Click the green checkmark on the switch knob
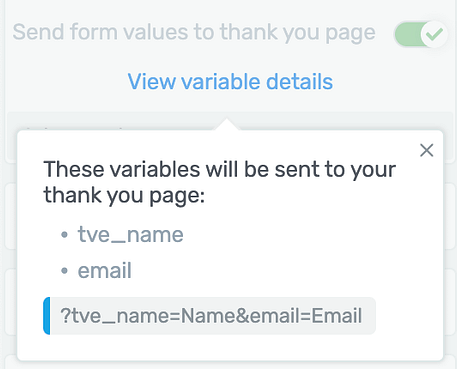This screenshot has width=457, height=369. (435, 34)
